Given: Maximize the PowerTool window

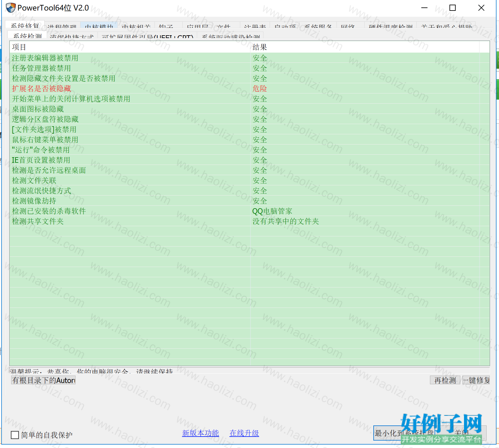Looking at the screenshot, I should coord(453,8).
